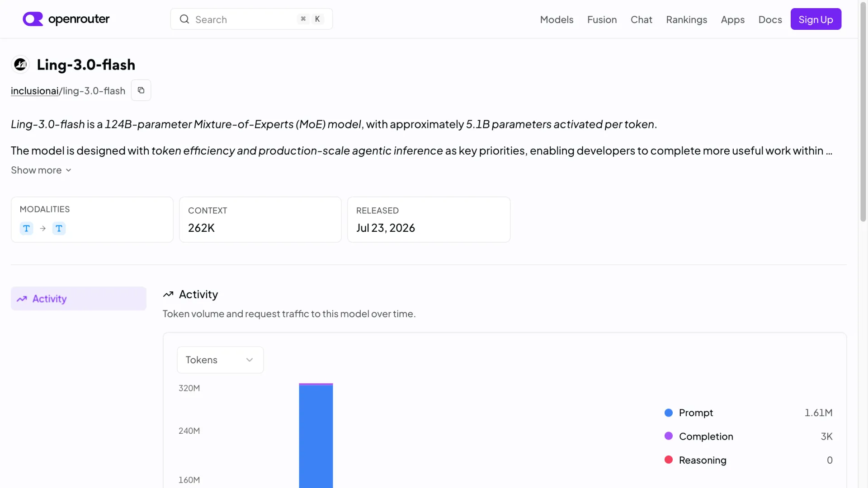Click the release date Jul 23, 2026
The width and height of the screenshot is (868, 488).
(x=386, y=228)
